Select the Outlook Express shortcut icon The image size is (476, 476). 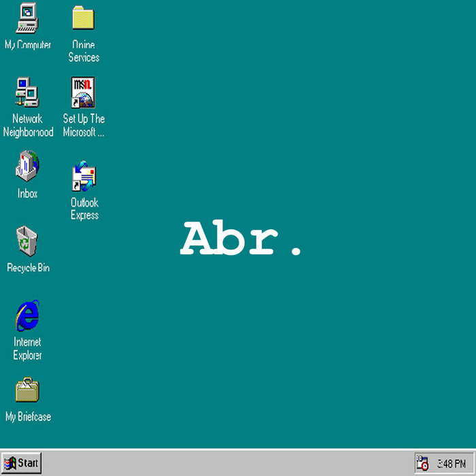(x=84, y=177)
